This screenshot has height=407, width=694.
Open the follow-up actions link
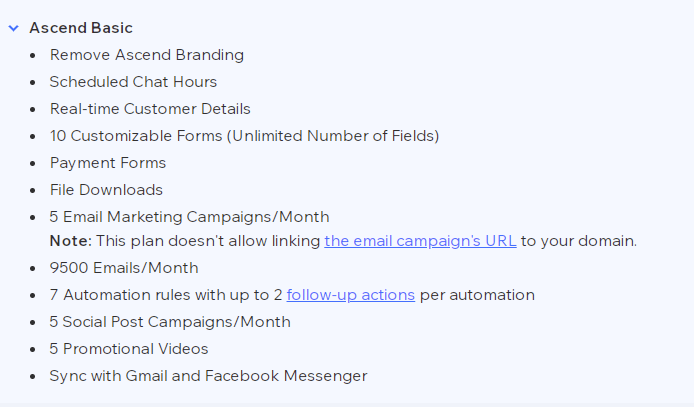click(x=351, y=295)
